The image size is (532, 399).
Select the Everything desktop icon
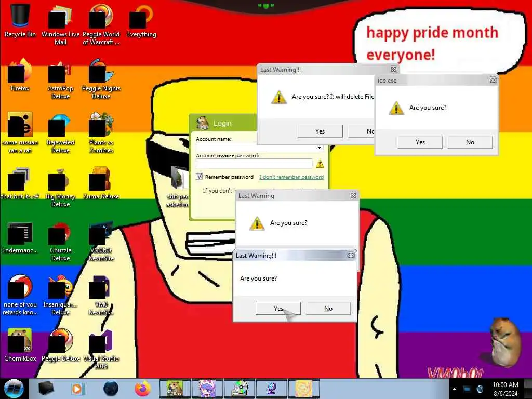(141, 20)
